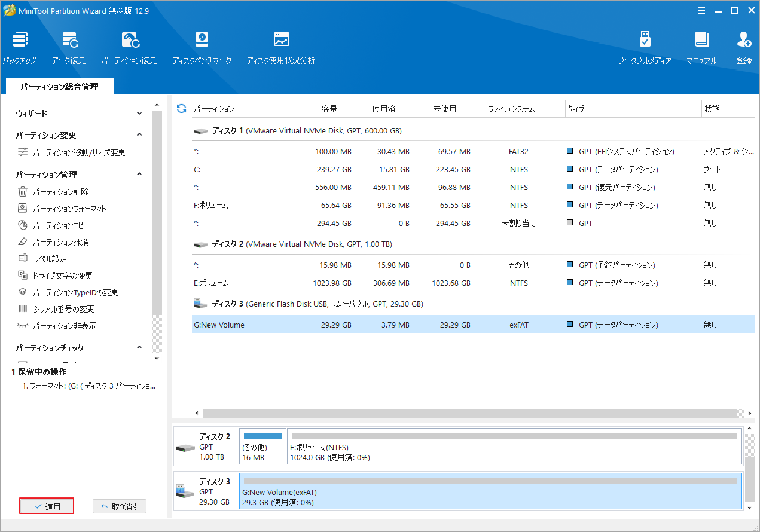Open the hamburger menu in title bar
This screenshot has width=760, height=532.
pyautogui.click(x=701, y=10)
